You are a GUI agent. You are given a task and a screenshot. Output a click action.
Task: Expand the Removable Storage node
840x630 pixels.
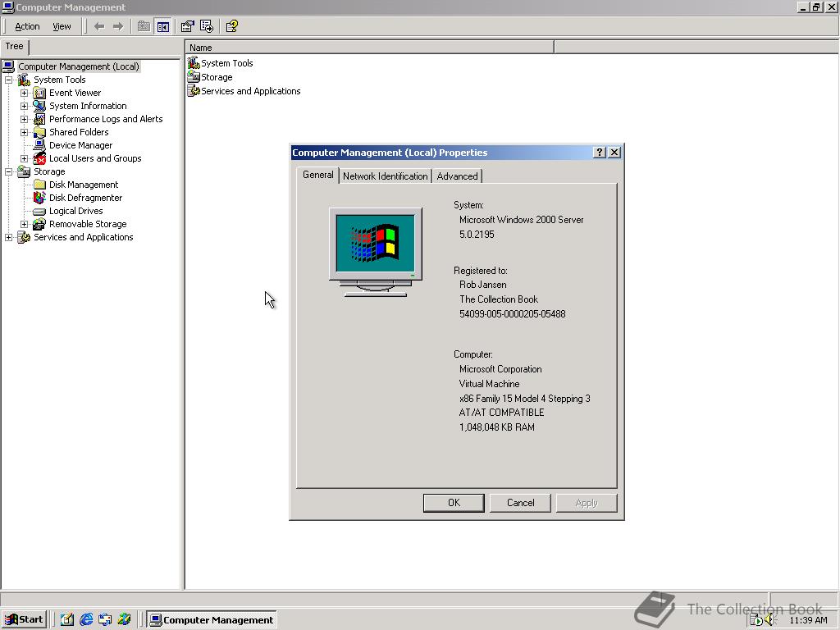point(24,224)
